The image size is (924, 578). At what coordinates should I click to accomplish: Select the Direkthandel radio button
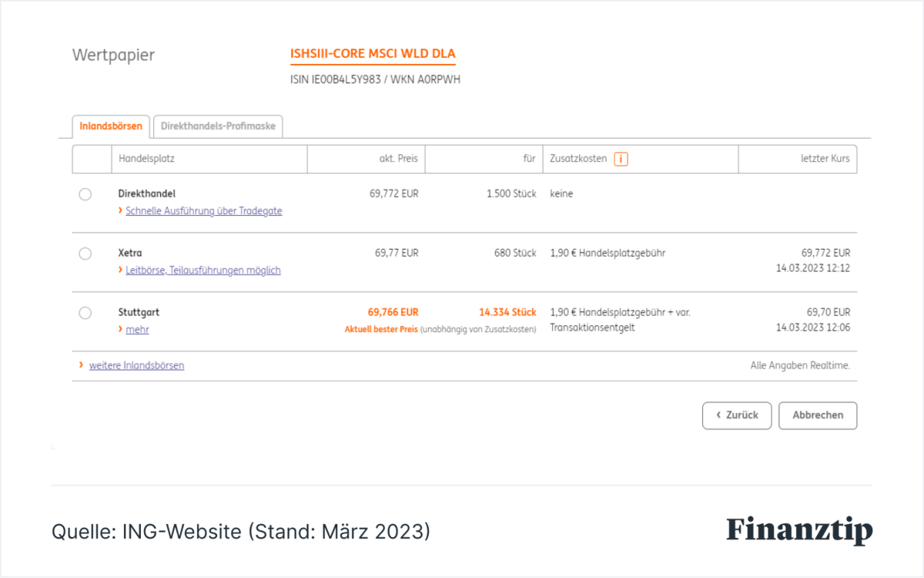[x=85, y=194]
